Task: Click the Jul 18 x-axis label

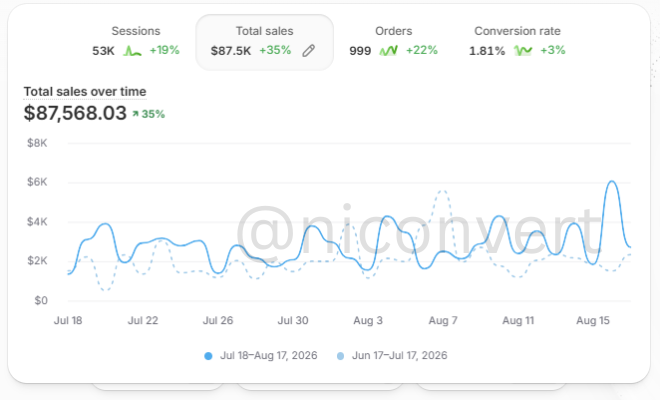Action: pyautogui.click(x=68, y=320)
